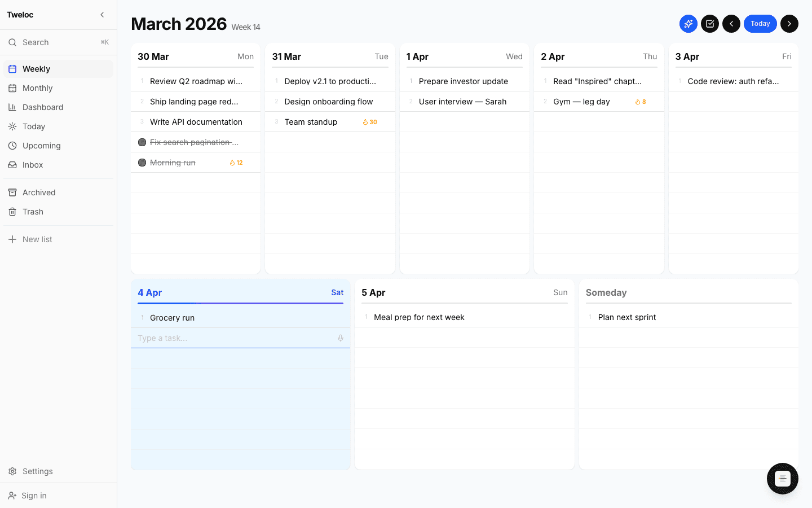Go to next week with right chevron
This screenshot has height=508, width=812.
[x=789, y=24]
